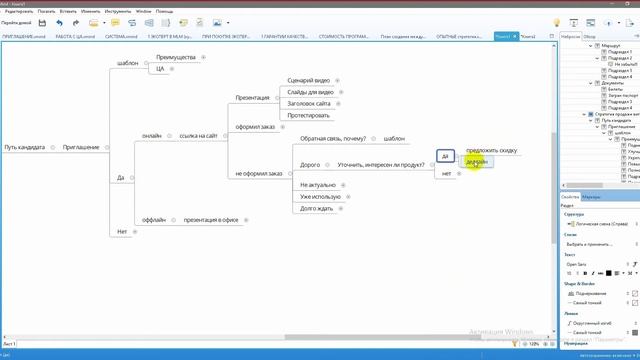Image resolution: width=640 pixels, height=360 pixels.
Task: Click the Перейти домой button
Action: coord(16,23)
